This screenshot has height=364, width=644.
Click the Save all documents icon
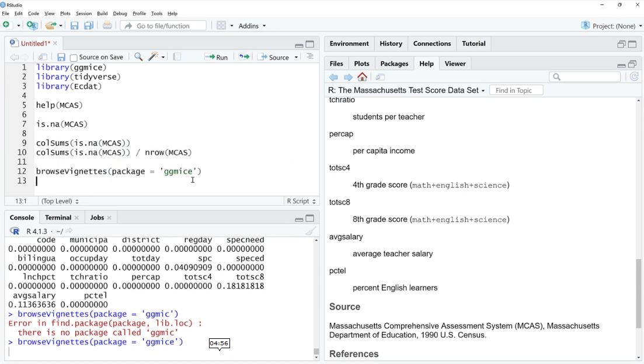pyautogui.click(x=89, y=26)
